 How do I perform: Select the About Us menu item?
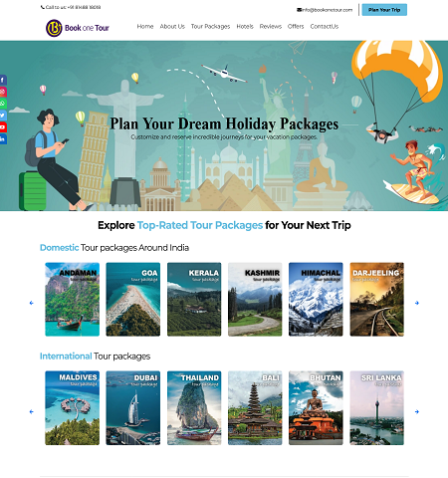point(172,26)
